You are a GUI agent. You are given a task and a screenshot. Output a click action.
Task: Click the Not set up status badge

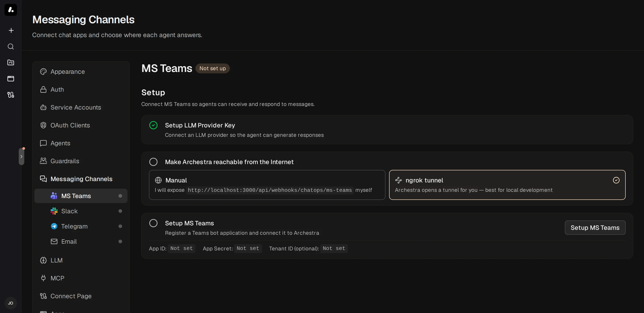click(212, 68)
